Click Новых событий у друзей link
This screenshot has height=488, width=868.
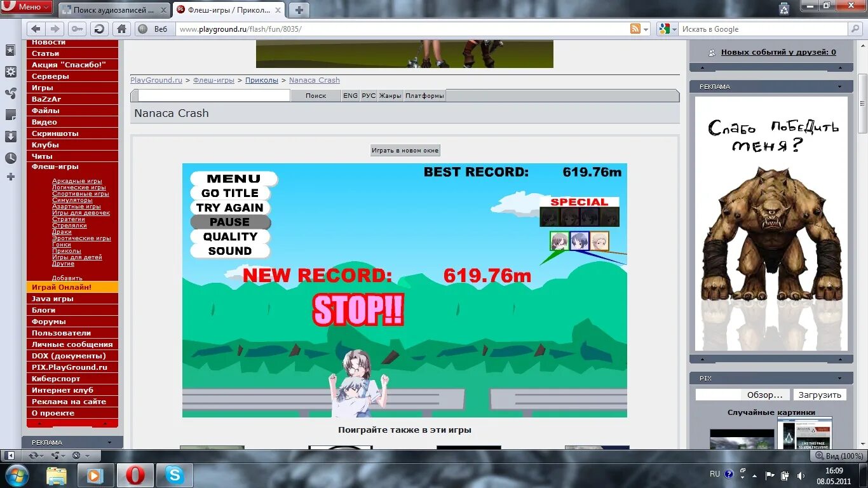click(x=778, y=52)
